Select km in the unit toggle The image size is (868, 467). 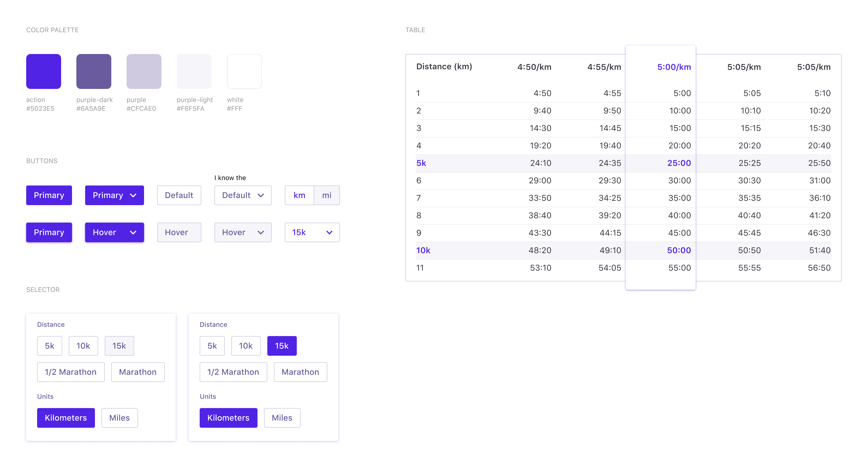pyautogui.click(x=299, y=195)
